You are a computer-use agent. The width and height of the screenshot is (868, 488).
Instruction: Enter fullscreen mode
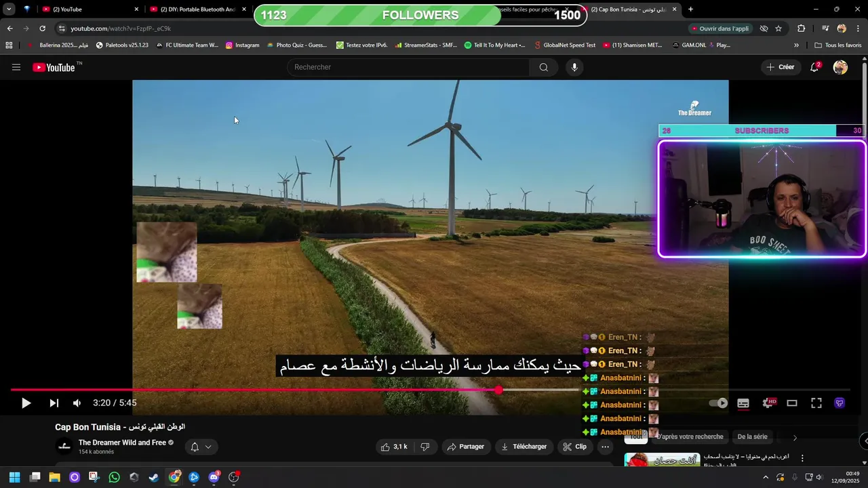816,403
